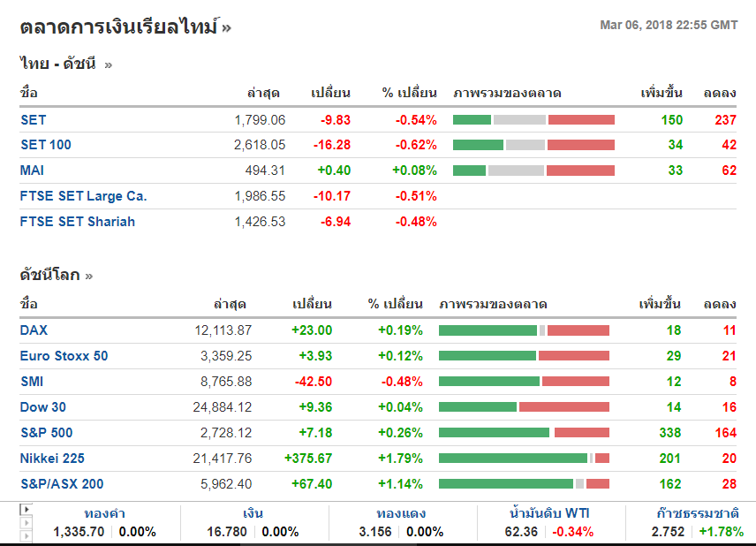Image resolution: width=756 pixels, height=546 pixels.
Task: Open น้ำมันดิบ WTI commodity link
Action: [x=550, y=513]
